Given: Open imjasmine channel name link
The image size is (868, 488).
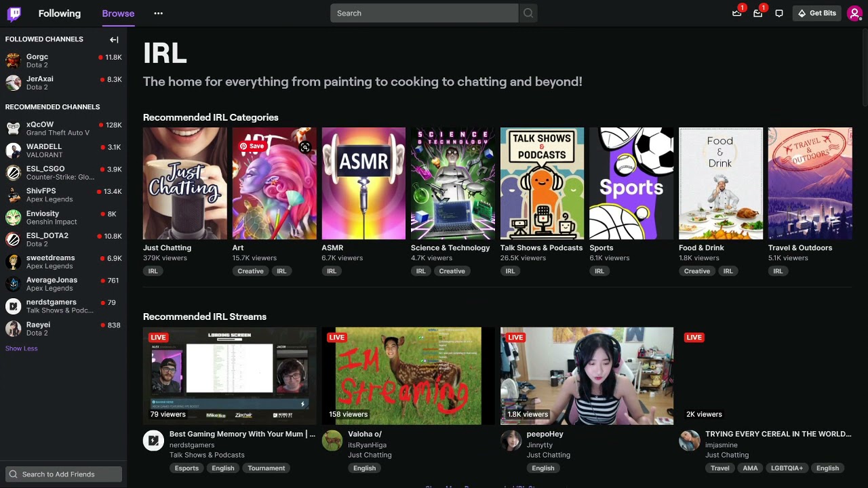Looking at the screenshot, I should [723, 445].
